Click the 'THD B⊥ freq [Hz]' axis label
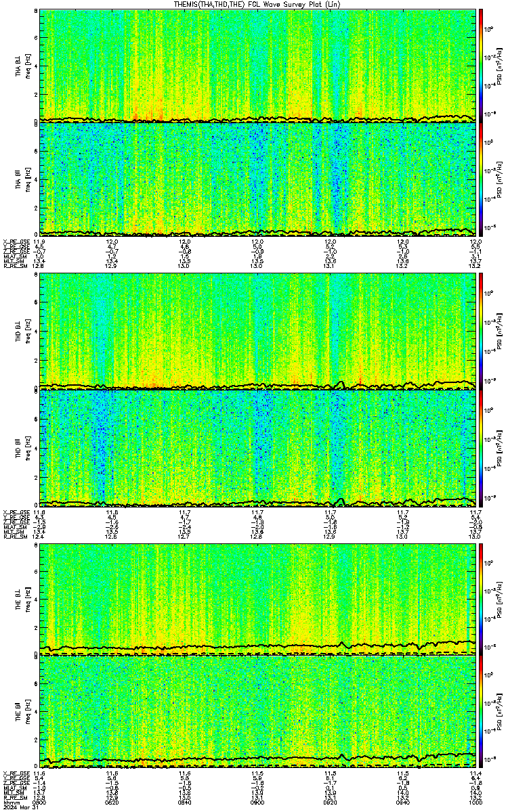The image size is (508, 812). (22, 331)
